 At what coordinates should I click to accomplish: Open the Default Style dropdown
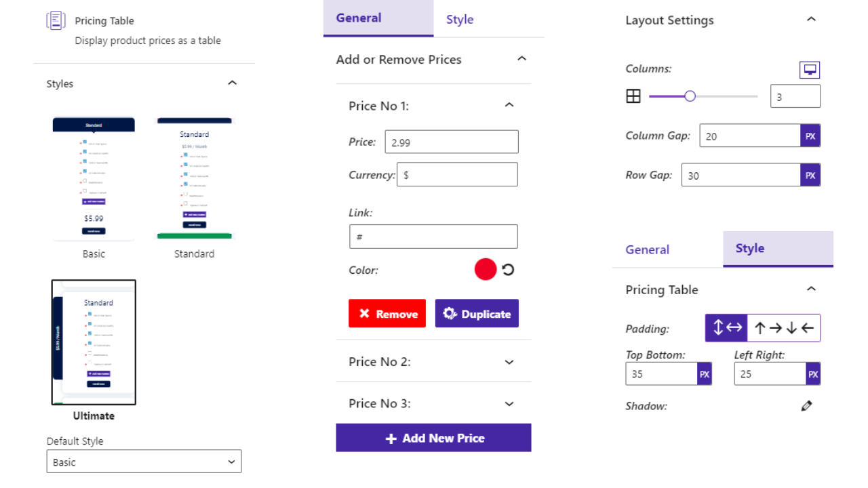point(144,462)
